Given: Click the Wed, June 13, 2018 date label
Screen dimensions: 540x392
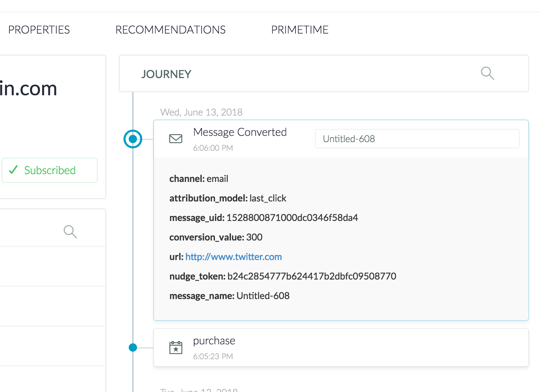Looking at the screenshot, I should click(201, 112).
